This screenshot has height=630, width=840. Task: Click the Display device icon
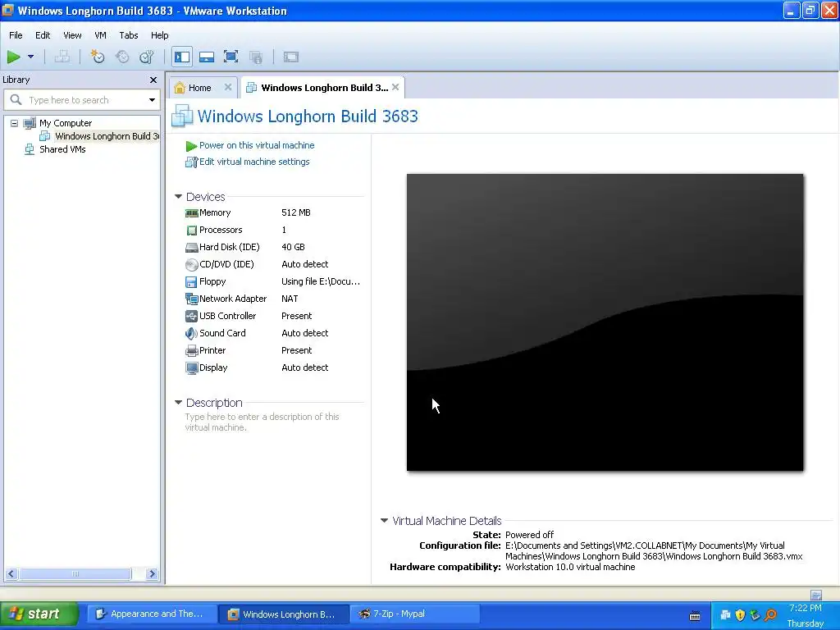click(191, 368)
